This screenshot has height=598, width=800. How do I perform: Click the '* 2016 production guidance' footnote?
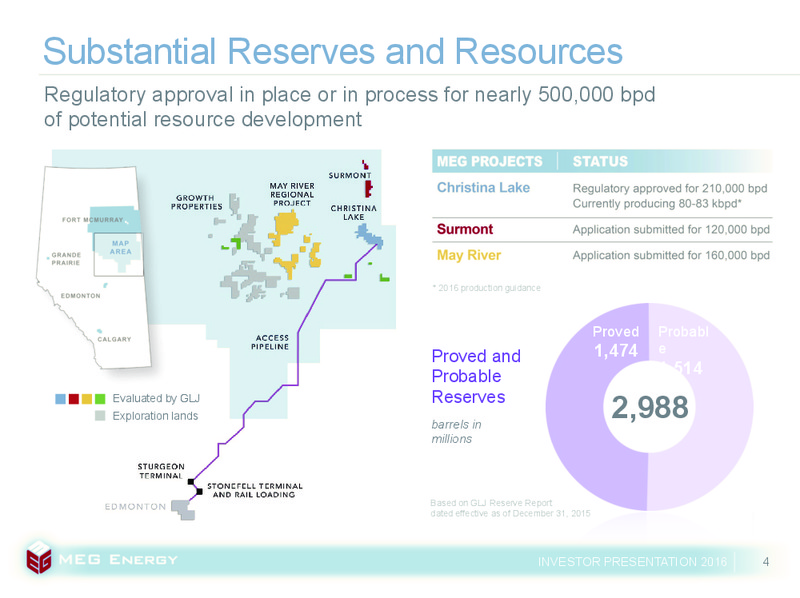click(486, 288)
